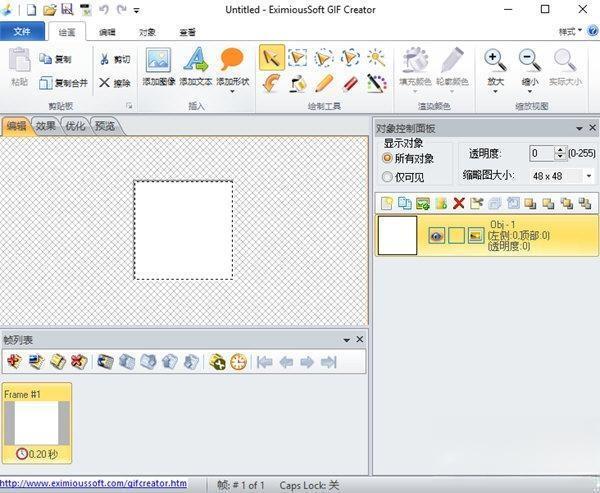The image size is (600, 493).
Task: Pick the paint bucket fill tool
Action: 297,83
